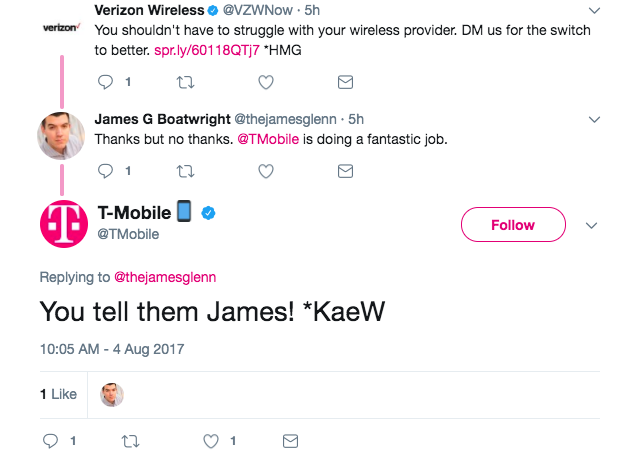The height and width of the screenshot is (475, 639).
Task: Open more options next to Follow button
Action: tap(591, 225)
